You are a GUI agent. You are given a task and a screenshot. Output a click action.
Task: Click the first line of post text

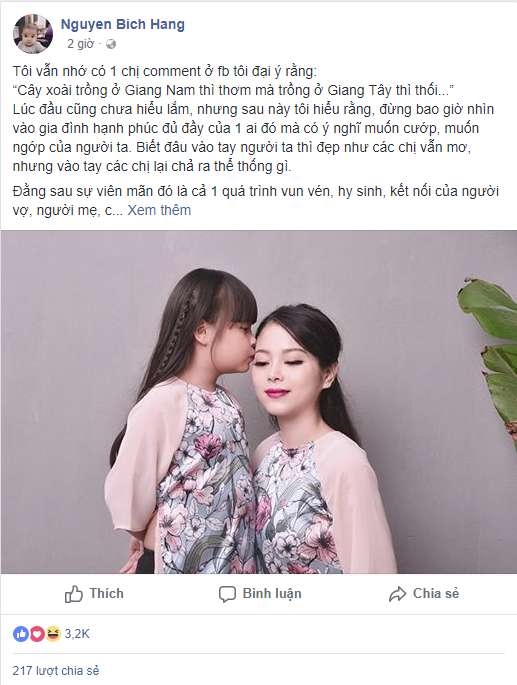tap(165, 71)
